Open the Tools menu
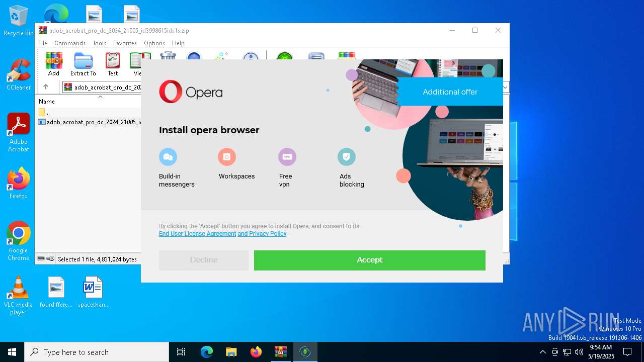The height and width of the screenshot is (362, 644). point(99,43)
